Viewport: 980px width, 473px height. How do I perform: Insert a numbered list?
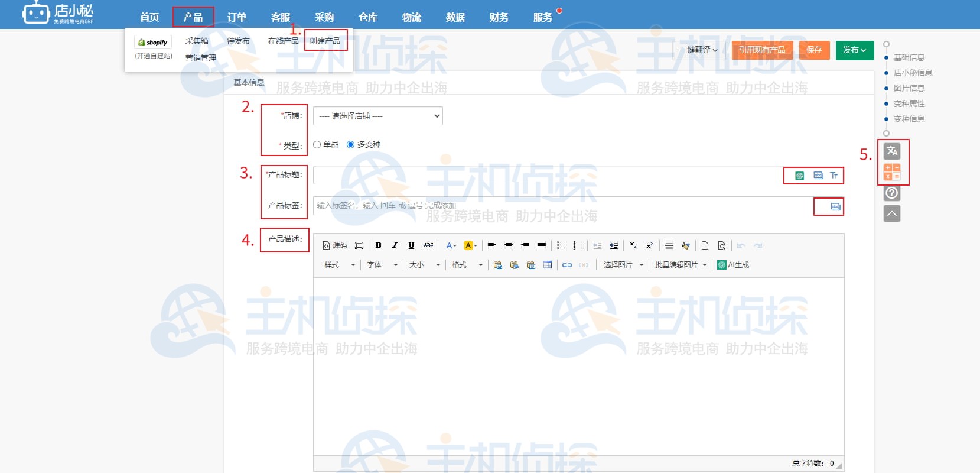(x=578, y=245)
